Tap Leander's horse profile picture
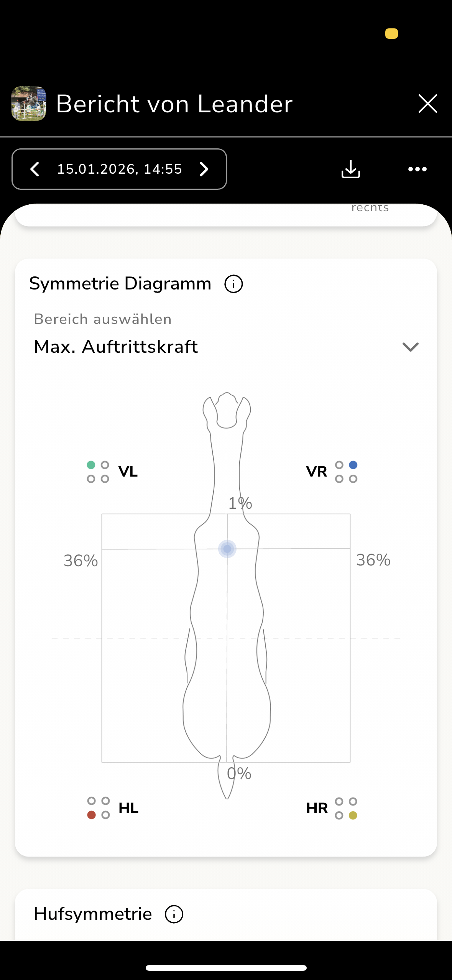Screen dimensions: 452x980 tap(29, 104)
